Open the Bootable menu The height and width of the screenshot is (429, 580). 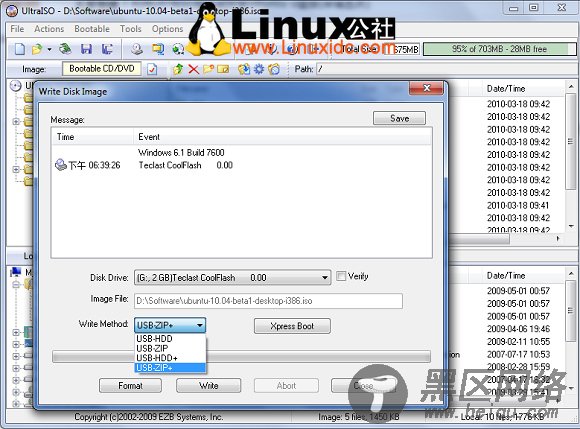[x=92, y=29]
